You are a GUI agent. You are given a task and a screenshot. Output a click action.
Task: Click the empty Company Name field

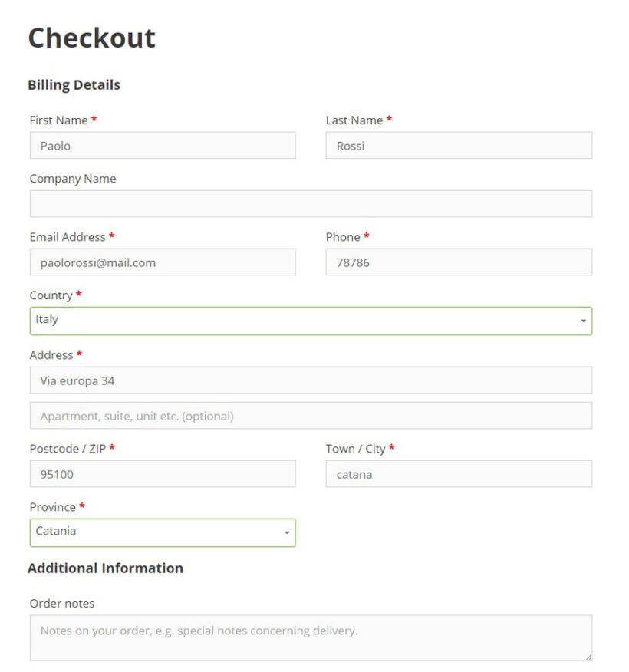click(x=310, y=203)
